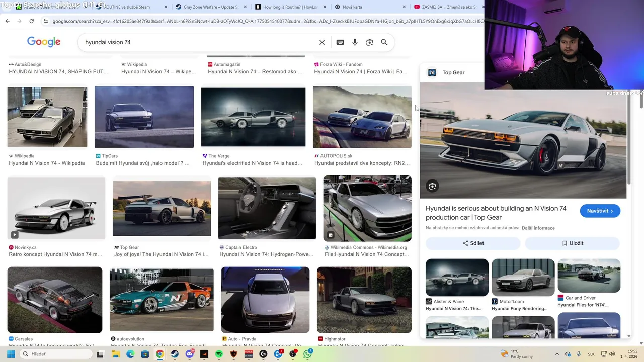Open Discord from the taskbar
The width and height of the screenshot is (644, 362).
190,354
